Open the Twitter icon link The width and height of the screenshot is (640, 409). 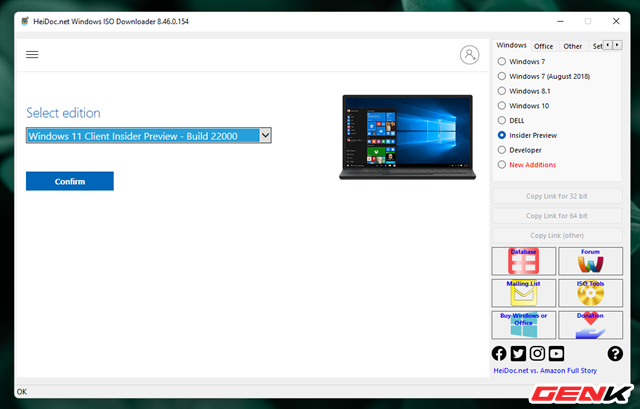click(x=518, y=353)
